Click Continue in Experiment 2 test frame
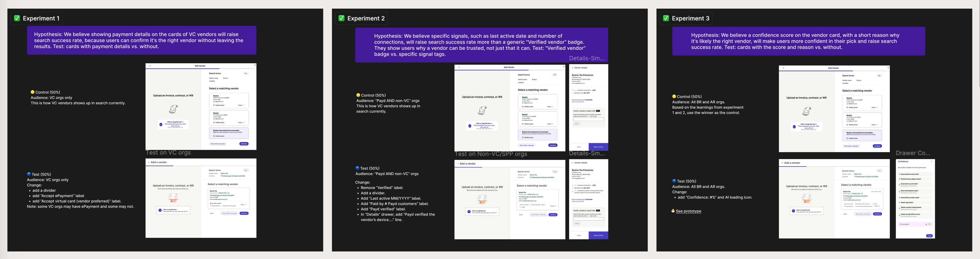 [x=553, y=215]
